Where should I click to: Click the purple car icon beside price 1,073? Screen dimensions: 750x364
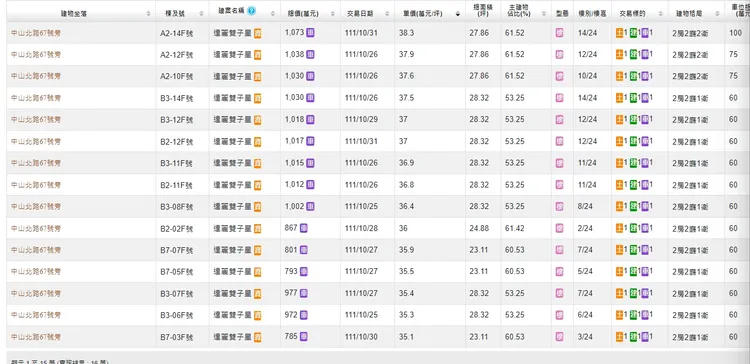[310, 33]
